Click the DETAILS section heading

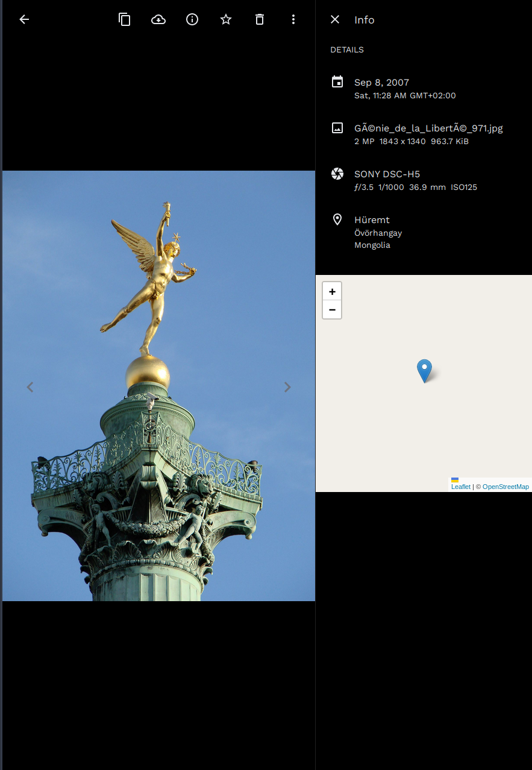(347, 50)
